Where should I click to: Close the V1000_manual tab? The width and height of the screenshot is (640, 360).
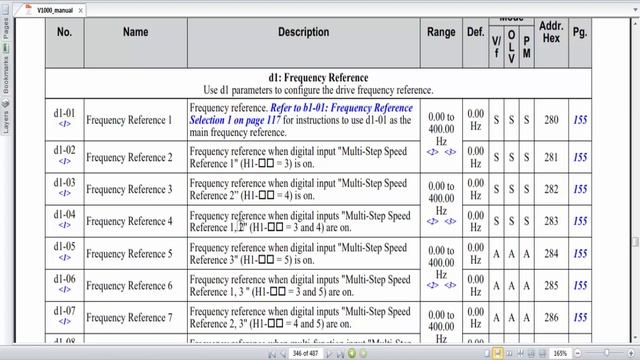80,11
